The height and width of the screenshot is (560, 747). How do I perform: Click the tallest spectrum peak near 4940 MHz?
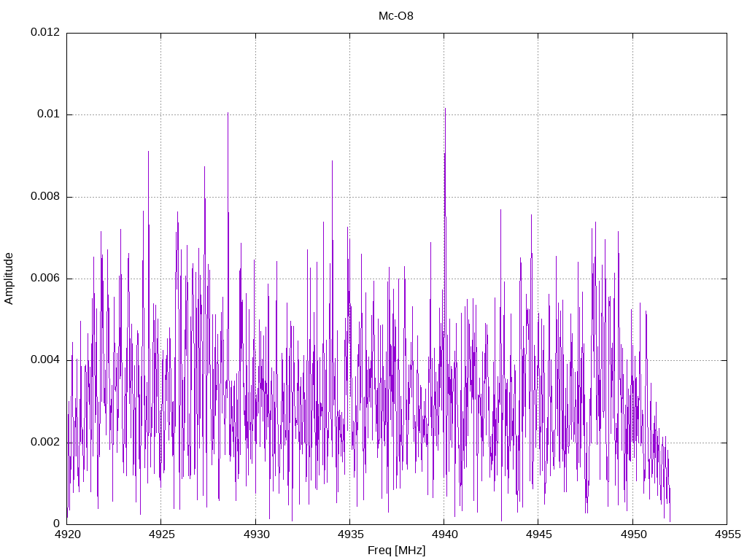(445, 109)
